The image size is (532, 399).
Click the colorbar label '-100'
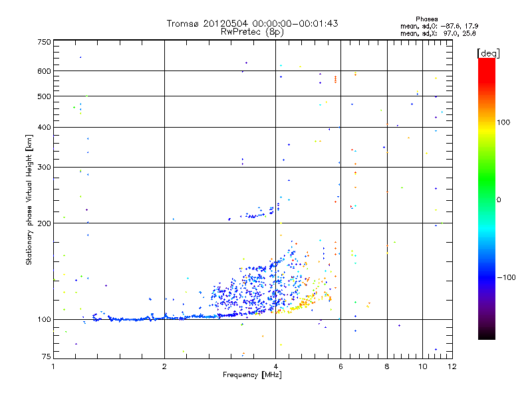pos(506,277)
